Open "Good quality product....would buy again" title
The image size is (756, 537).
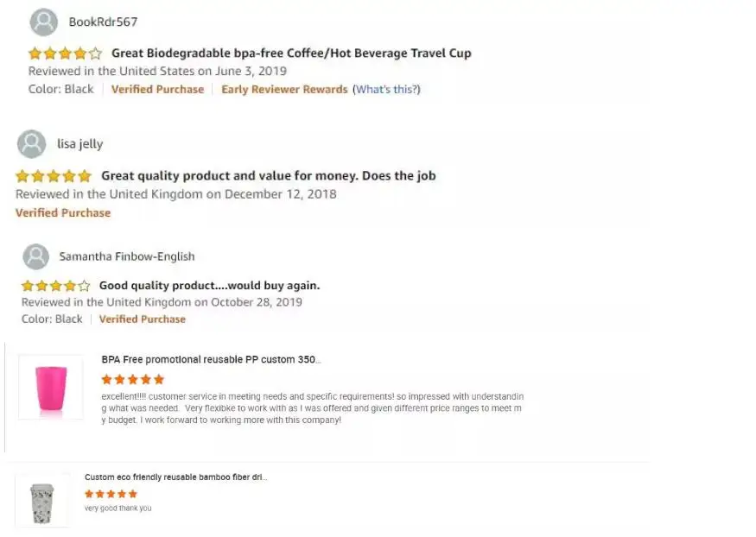[209, 286]
